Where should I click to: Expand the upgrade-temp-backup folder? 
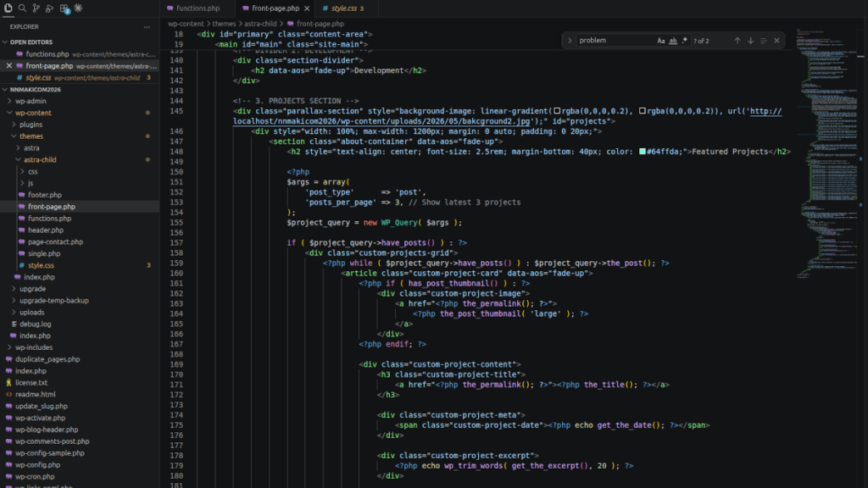54,301
